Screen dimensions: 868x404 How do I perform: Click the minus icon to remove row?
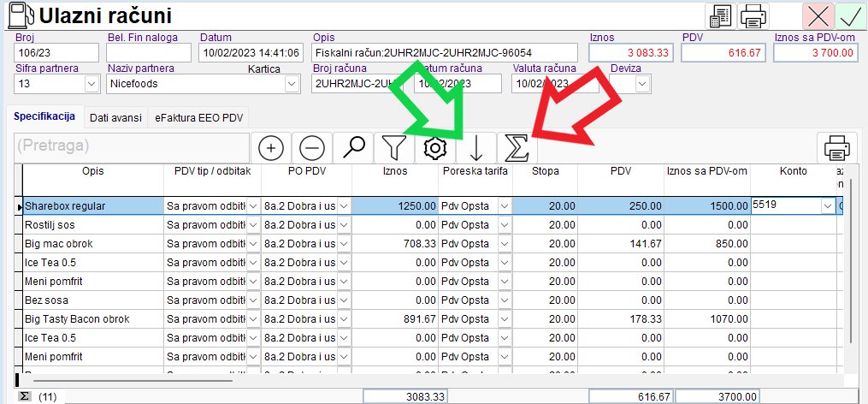click(x=312, y=148)
